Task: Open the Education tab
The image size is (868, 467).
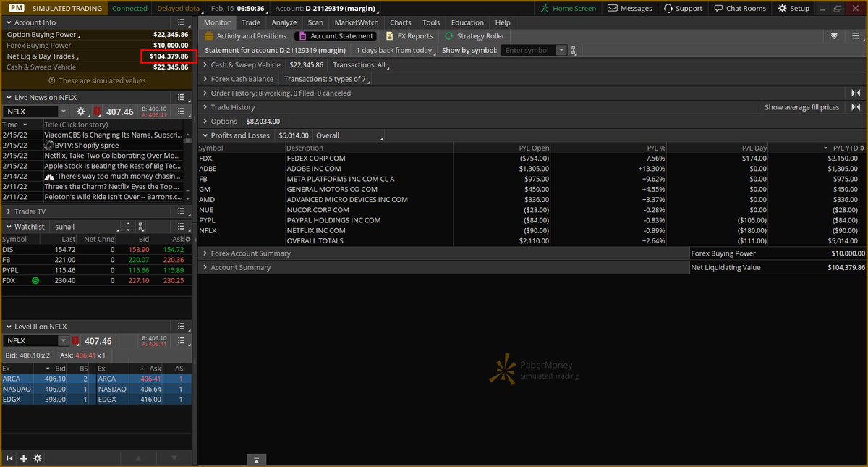Action: pos(467,22)
